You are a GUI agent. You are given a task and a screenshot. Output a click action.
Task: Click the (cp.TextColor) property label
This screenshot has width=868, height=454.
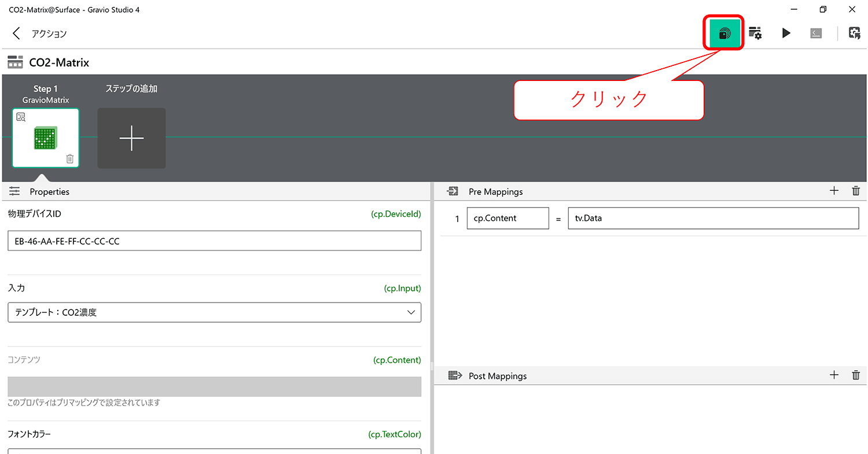pyautogui.click(x=395, y=434)
